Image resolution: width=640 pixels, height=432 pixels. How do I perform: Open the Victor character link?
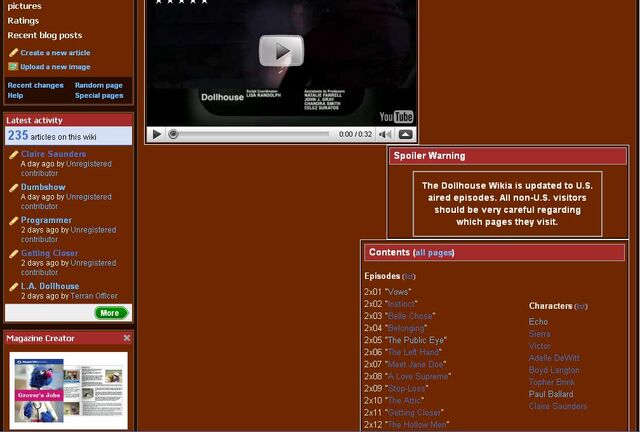(x=540, y=346)
